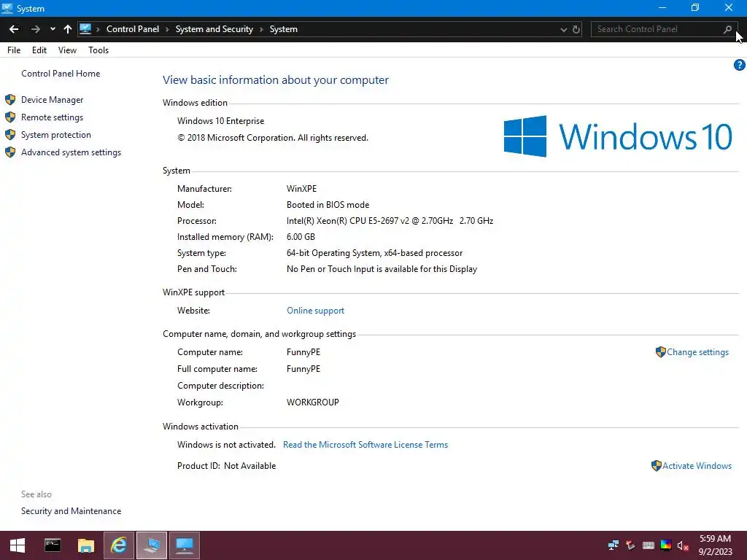Click the manufacturer value WinXPE
This screenshot has width=747, height=560.
pos(301,189)
